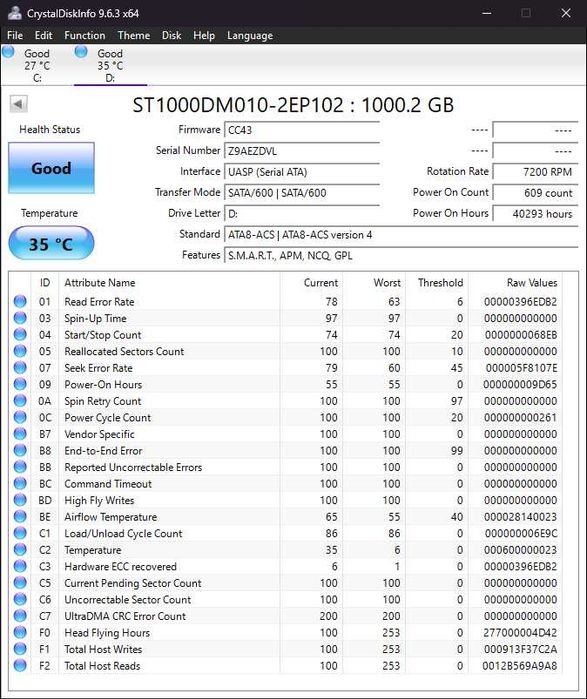Minimize the CrystalDiskInfo window

pyautogui.click(x=487, y=13)
